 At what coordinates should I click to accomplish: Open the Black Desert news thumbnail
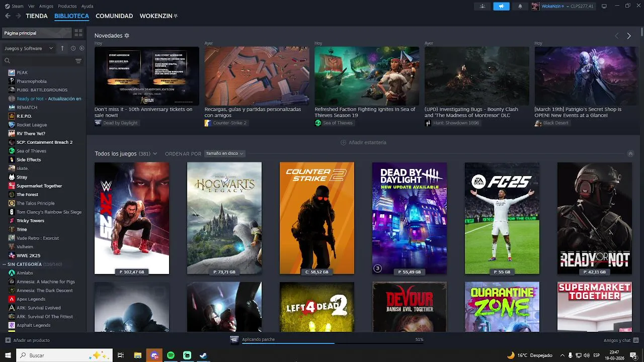[x=586, y=76]
